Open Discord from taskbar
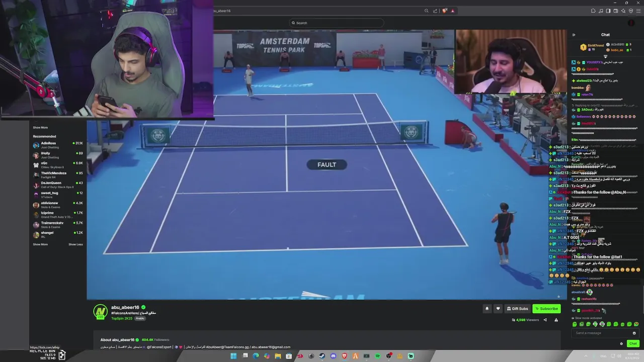 (x=333, y=356)
